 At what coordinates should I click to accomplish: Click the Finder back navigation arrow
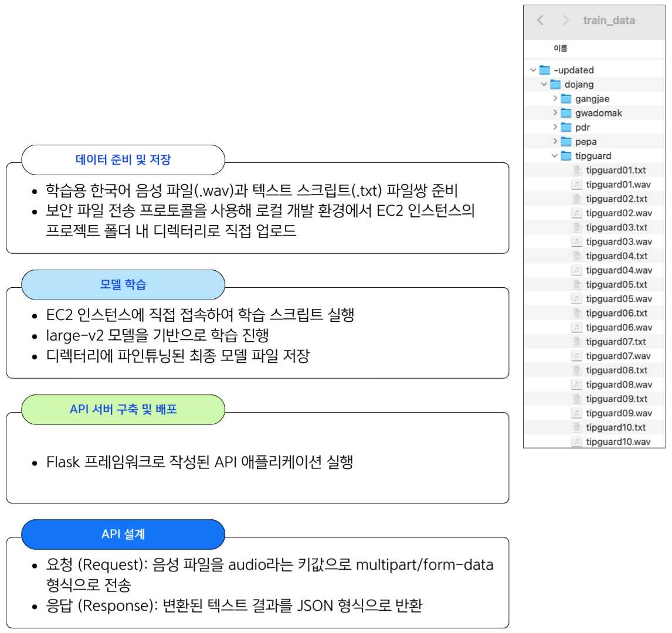(x=540, y=21)
